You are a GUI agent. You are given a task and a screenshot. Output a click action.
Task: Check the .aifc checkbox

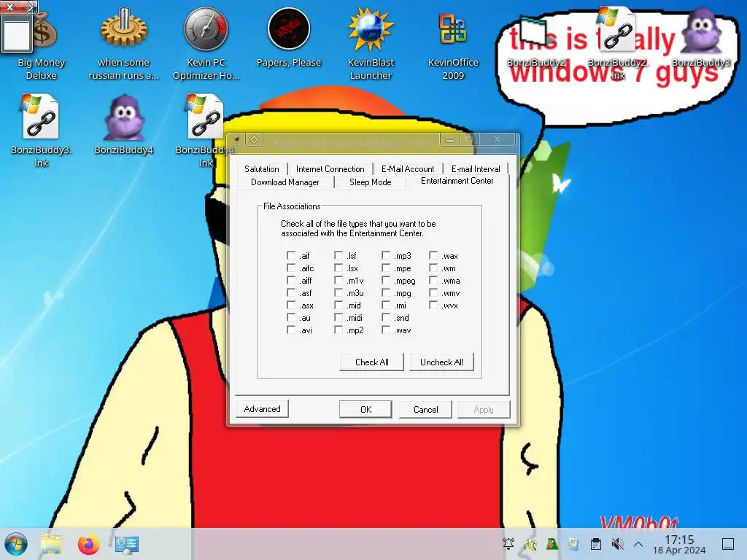click(290, 268)
